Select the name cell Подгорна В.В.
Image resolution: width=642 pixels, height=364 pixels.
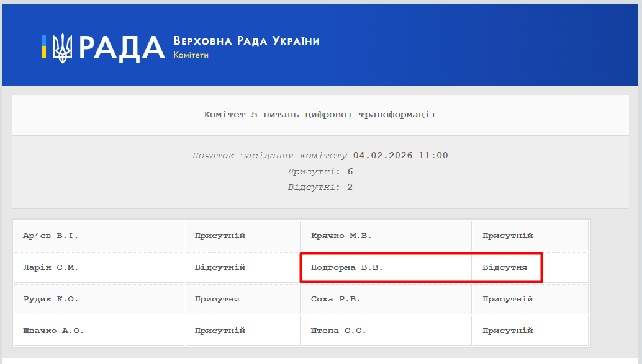point(387,267)
